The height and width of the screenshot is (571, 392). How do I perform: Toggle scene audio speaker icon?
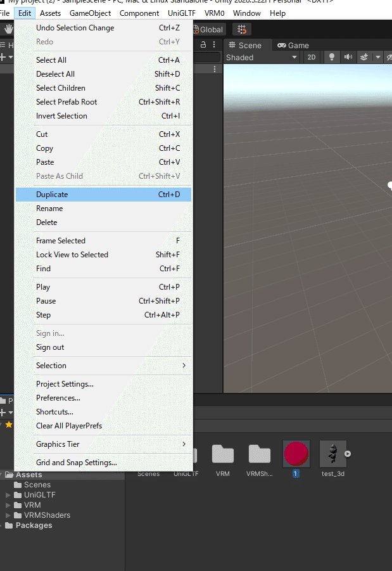point(348,57)
